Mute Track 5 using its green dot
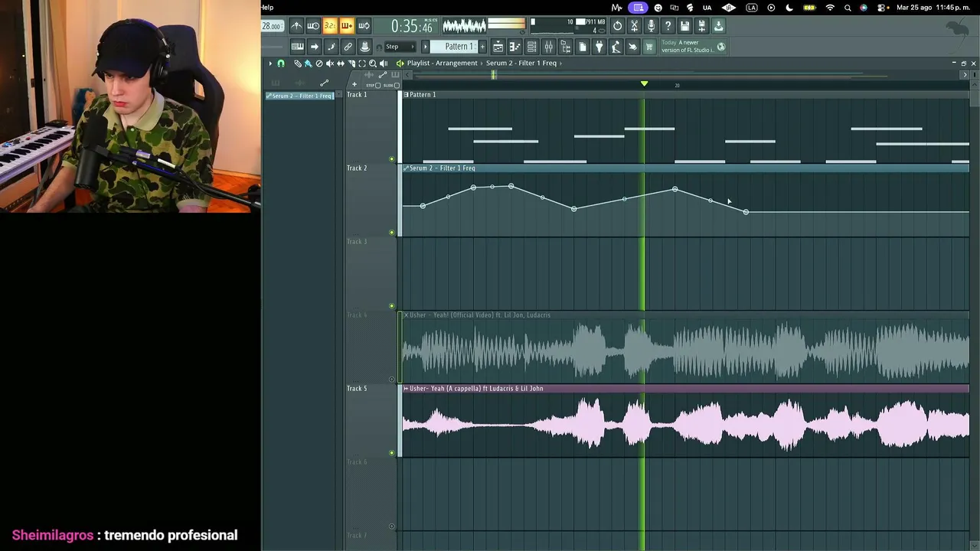The height and width of the screenshot is (551, 980). 392,453
